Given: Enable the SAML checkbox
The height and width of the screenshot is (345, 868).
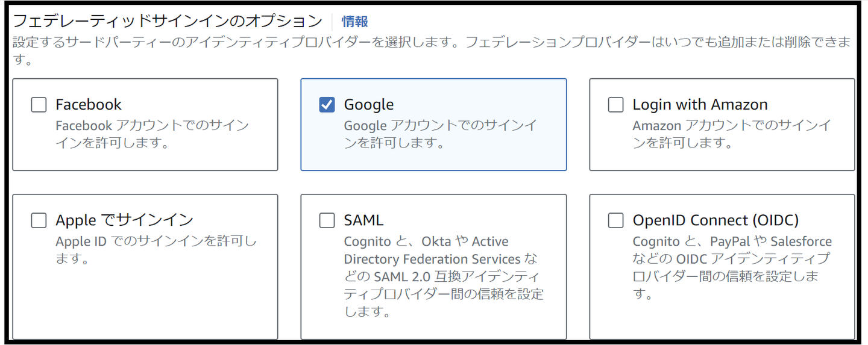Looking at the screenshot, I should pyautogui.click(x=327, y=220).
